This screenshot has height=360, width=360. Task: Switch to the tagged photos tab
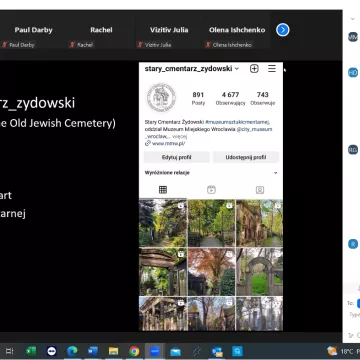(x=260, y=190)
